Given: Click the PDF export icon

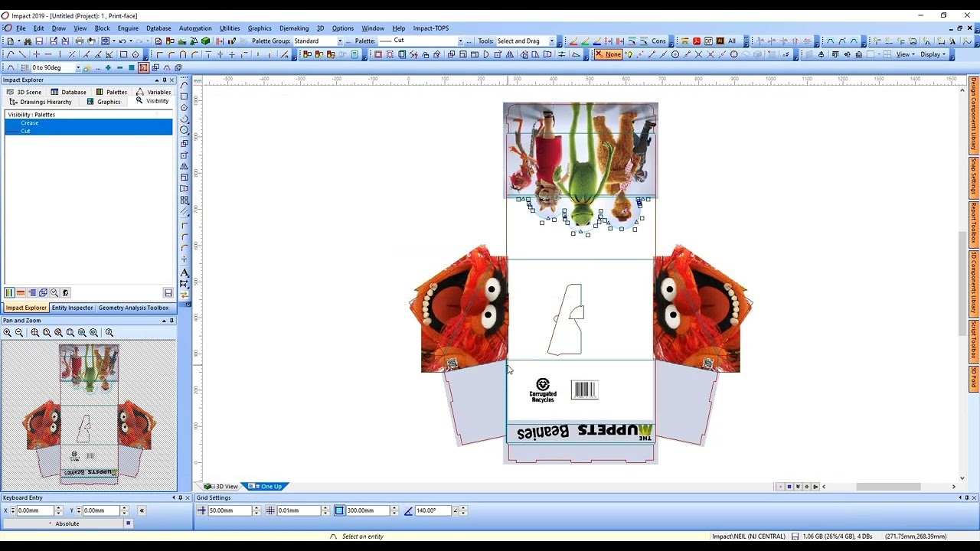Looking at the screenshot, I should [x=697, y=41].
